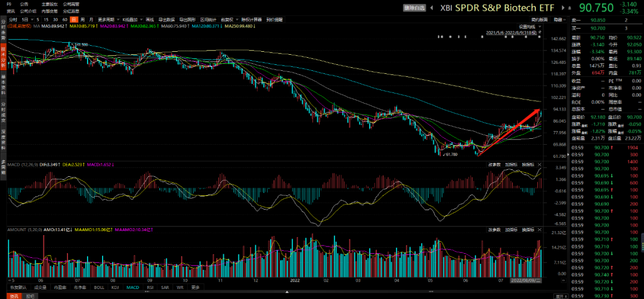644x299 pixels.
Task: Open 内部交易 insider trading
Action: coord(49,11)
